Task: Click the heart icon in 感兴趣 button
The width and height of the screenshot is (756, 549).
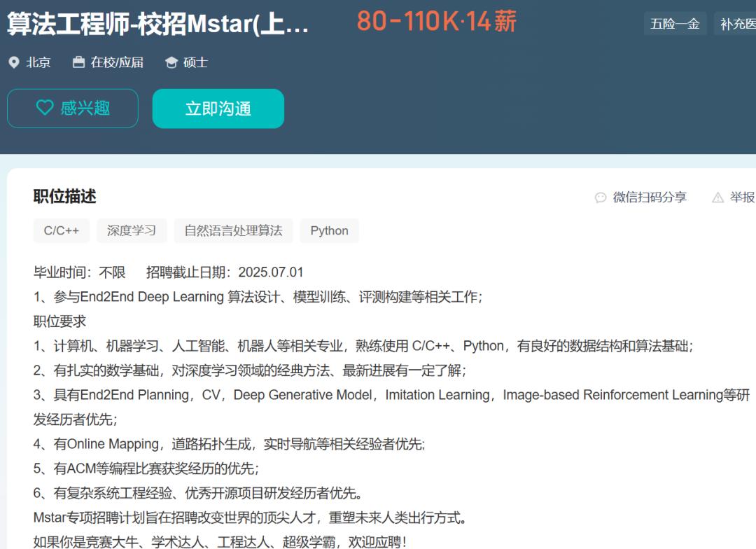Action: click(x=45, y=108)
